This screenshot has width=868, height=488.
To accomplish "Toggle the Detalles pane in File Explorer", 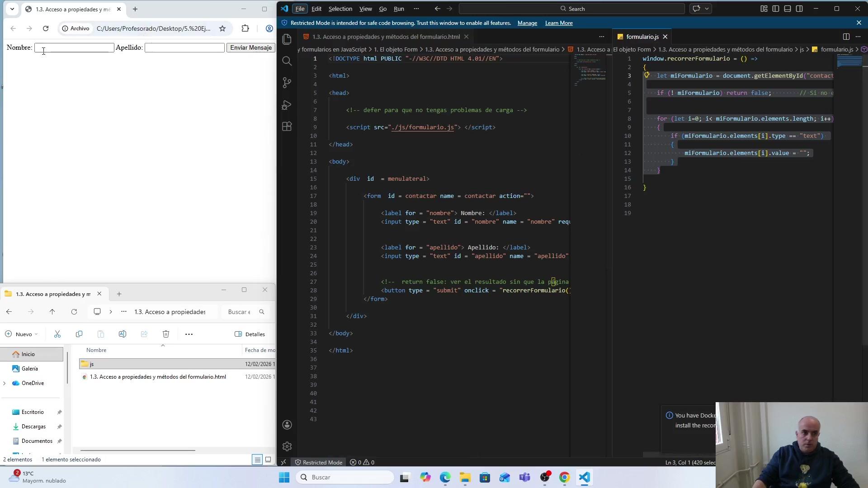I will tap(250, 334).
